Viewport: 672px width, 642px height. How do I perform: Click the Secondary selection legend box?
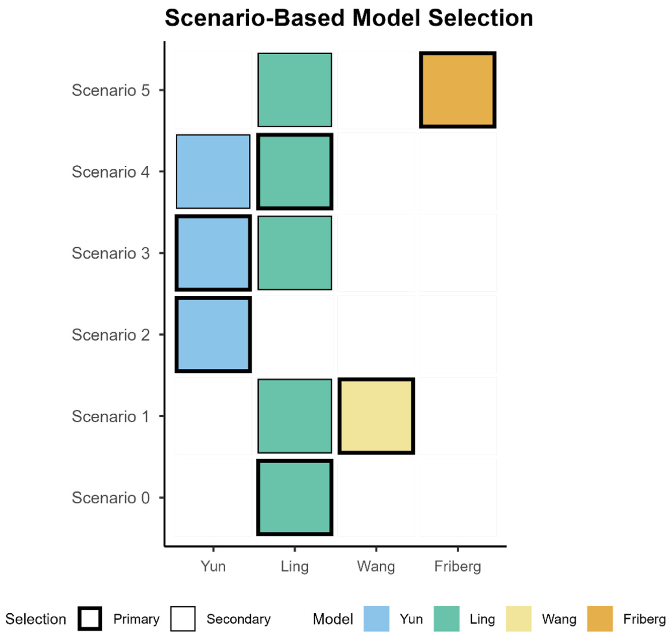[x=183, y=619]
